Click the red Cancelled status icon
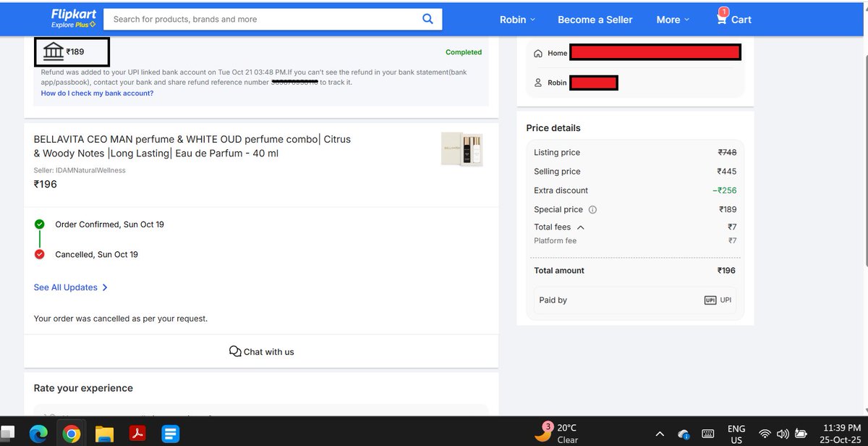This screenshot has height=446, width=868. tap(40, 254)
